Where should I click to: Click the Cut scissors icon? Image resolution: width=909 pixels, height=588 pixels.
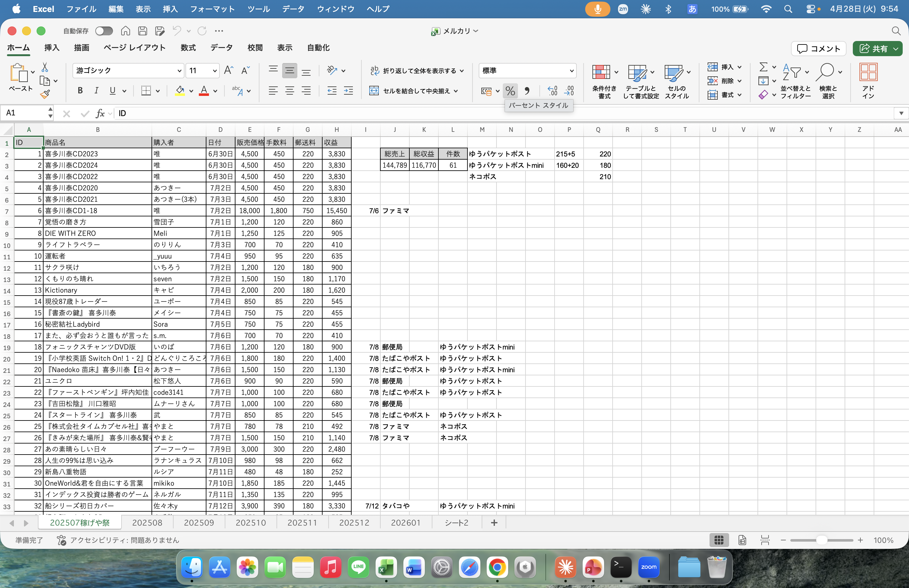coord(45,67)
